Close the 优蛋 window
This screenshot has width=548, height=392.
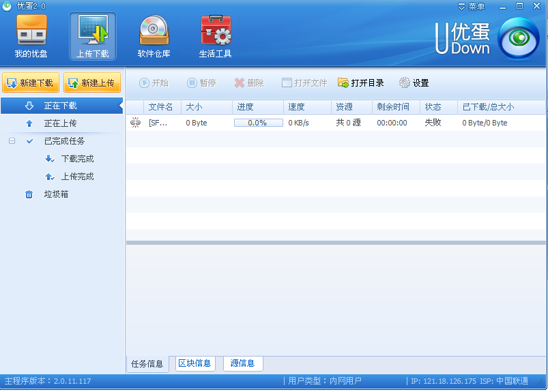tap(537, 6)
